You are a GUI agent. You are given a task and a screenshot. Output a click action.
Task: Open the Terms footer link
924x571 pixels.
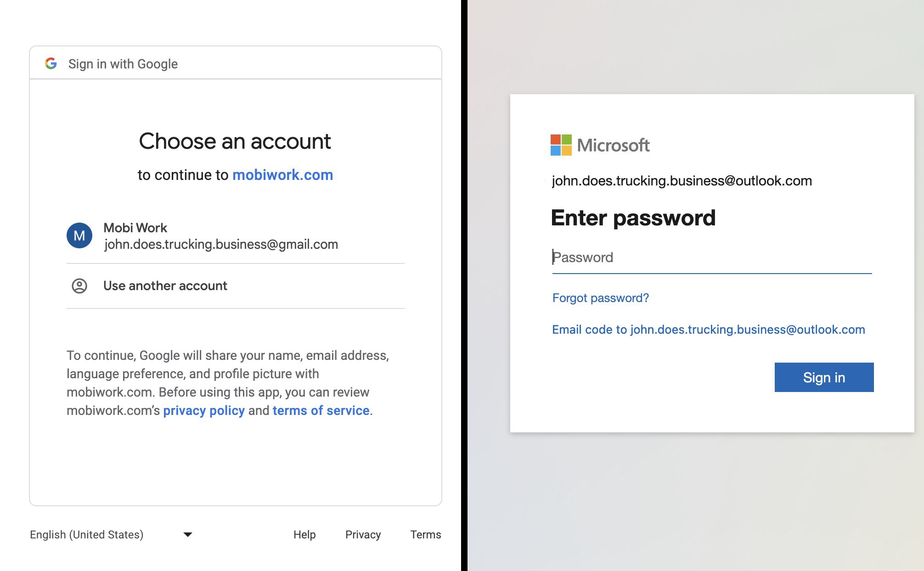pyautogui.click(x=425, y=535)
